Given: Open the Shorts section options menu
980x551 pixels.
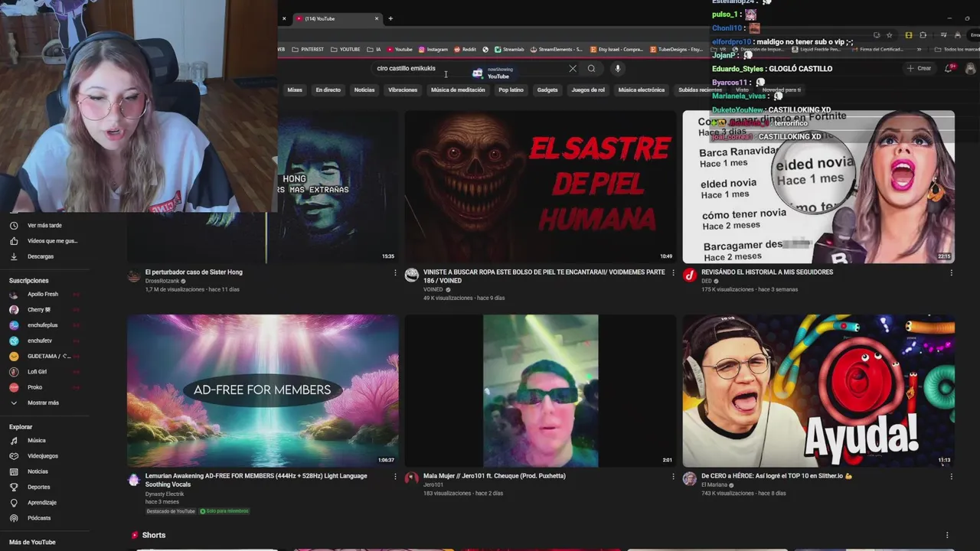Looking at the screenshot, I should click(947, 535).
